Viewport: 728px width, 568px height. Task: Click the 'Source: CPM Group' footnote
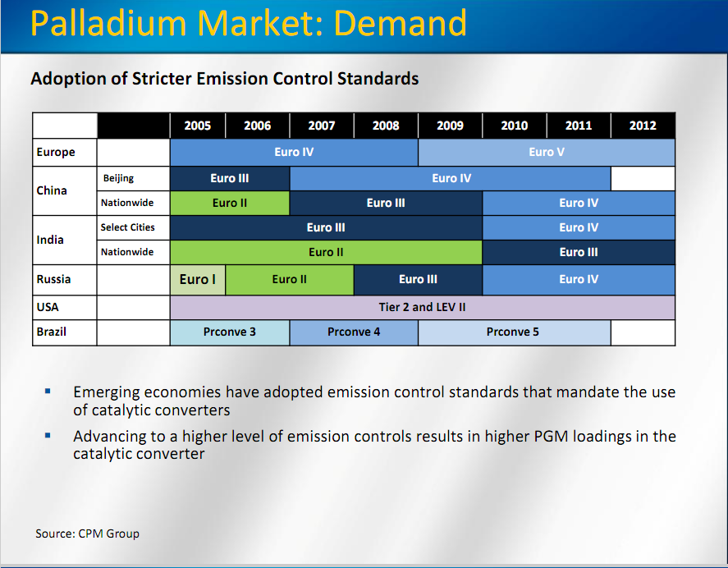point(87,534)
